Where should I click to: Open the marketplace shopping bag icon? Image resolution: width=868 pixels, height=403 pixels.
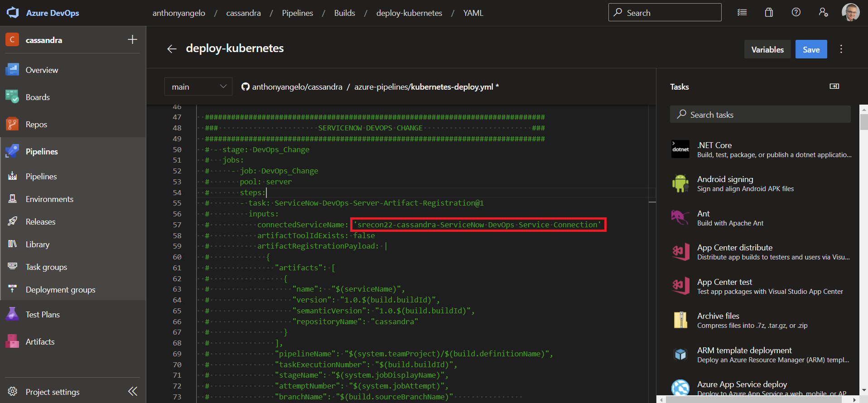(x=769, y=12)
